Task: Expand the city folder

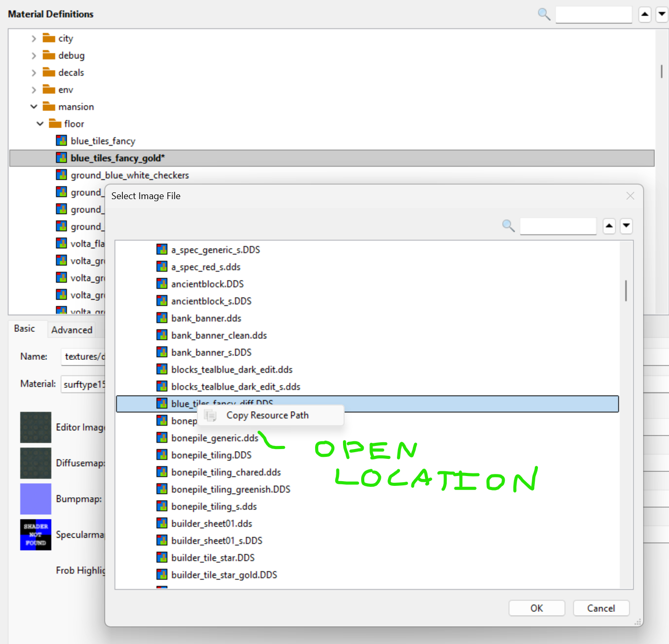Action: pos(34,38)
